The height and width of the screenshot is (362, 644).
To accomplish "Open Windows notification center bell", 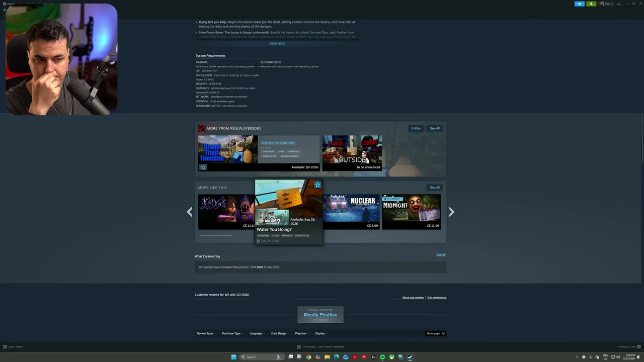I will click(x=638, y=357).
